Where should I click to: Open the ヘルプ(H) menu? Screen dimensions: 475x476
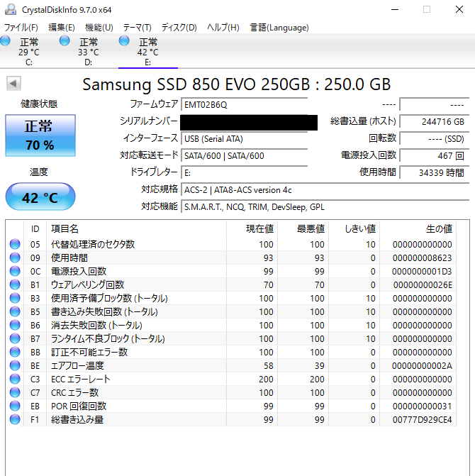tap(223, 28)
